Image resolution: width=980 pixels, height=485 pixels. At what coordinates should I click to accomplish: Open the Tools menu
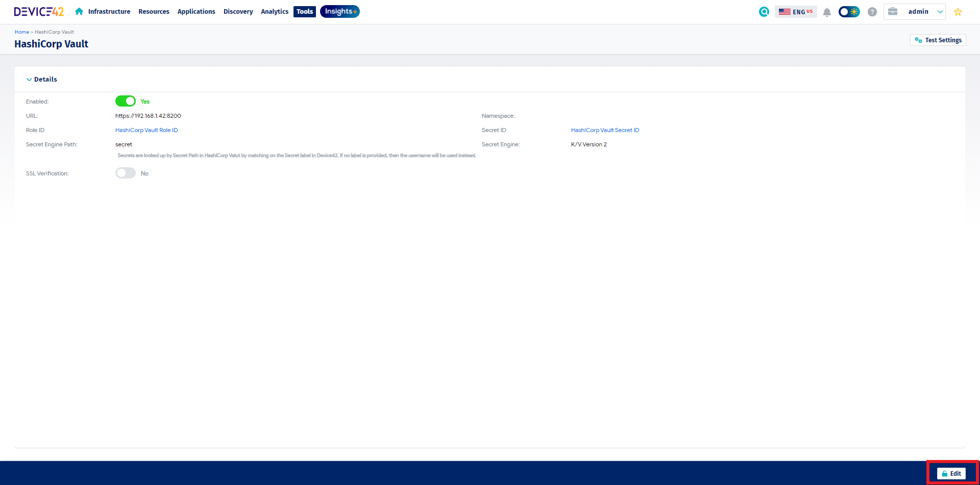(305, 12)
